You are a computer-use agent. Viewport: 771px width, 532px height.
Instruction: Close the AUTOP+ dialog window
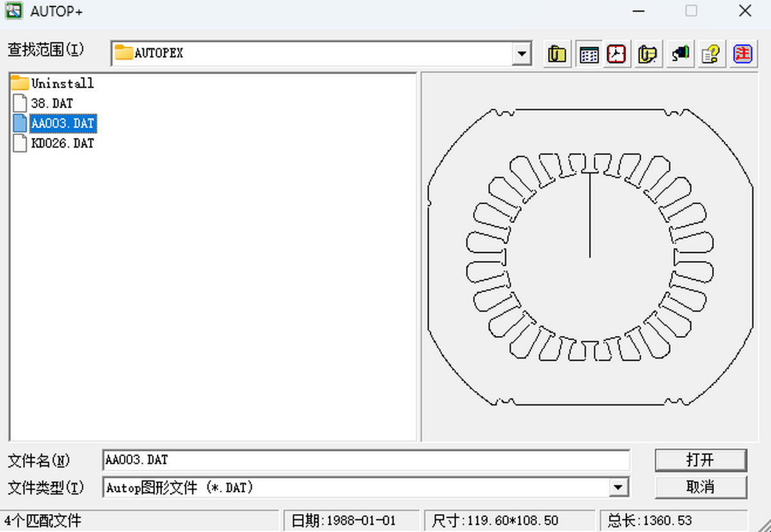(x=745, y=11)
